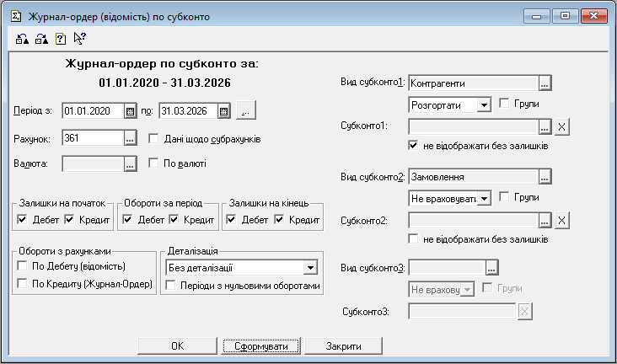Open the calendar for the 'по' end date
Viewport: 617px width, 364px height.
coord(223,111)
